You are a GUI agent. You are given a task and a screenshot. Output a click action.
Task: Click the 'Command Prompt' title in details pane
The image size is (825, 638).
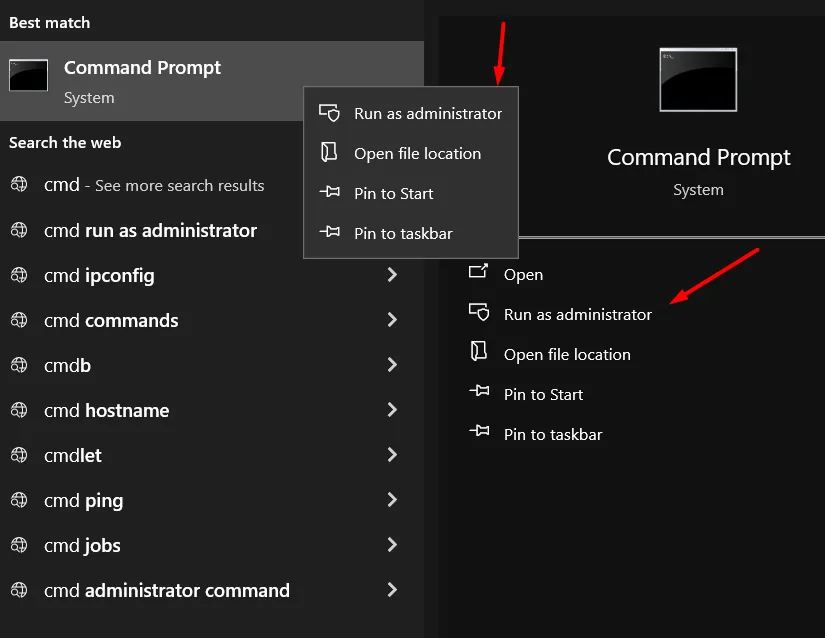tap(699, 157)
